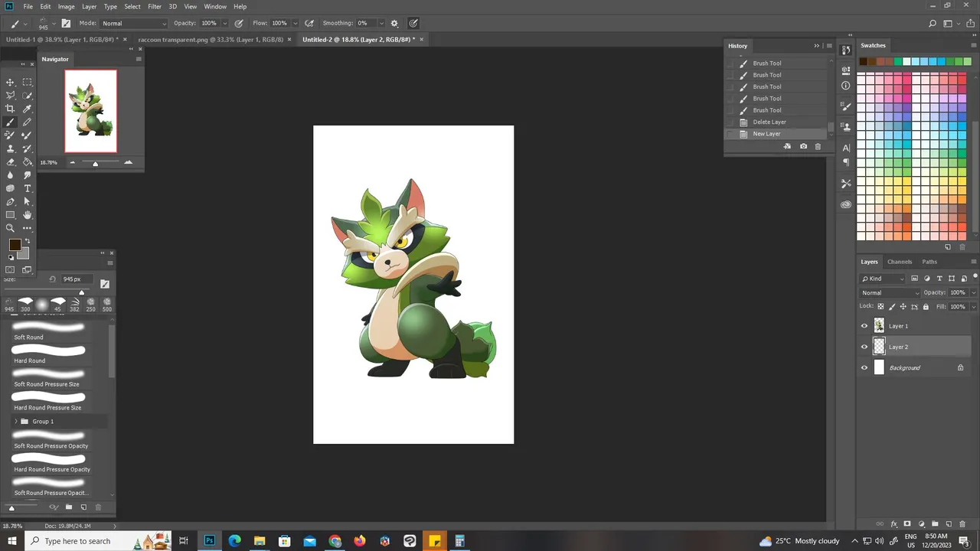Delete selected layer with trash icon

tap(962, 524)
